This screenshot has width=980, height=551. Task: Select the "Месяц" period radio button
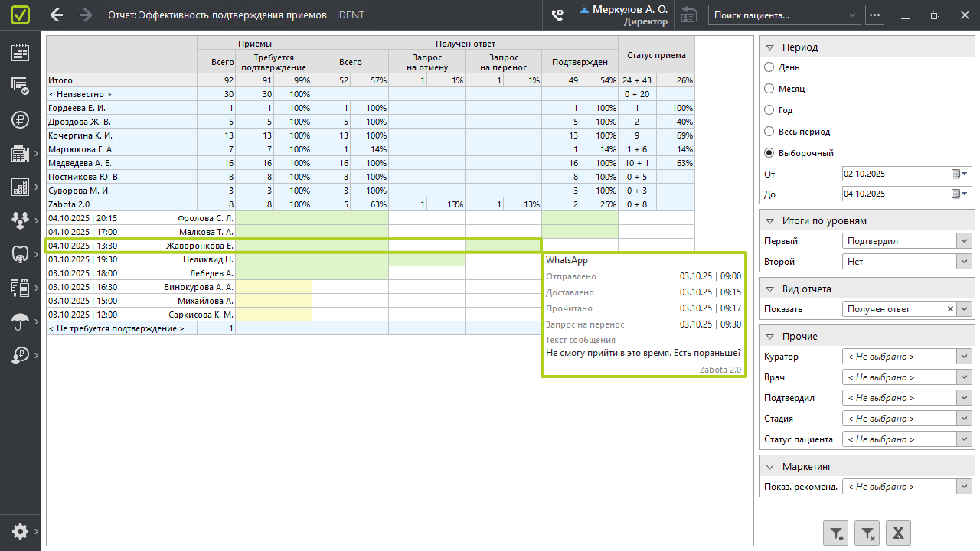pyautogui.click(x=769, y=89)
